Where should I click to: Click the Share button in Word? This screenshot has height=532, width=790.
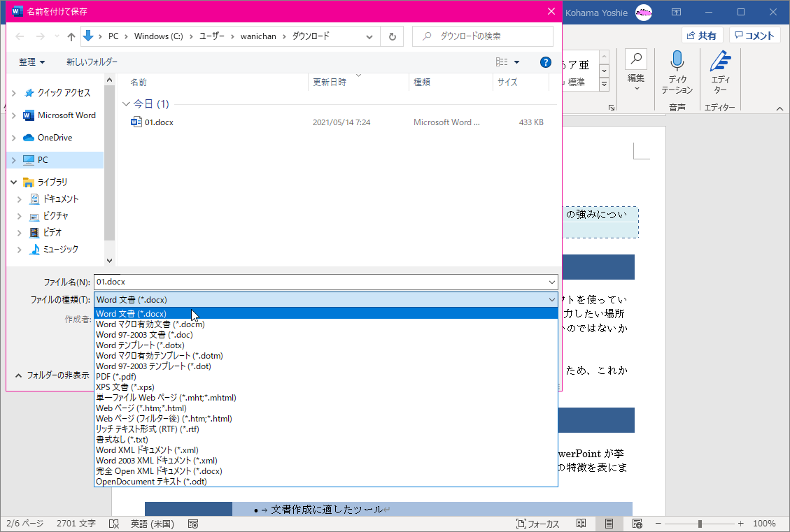pyautogui.click(x=702, y=36)
